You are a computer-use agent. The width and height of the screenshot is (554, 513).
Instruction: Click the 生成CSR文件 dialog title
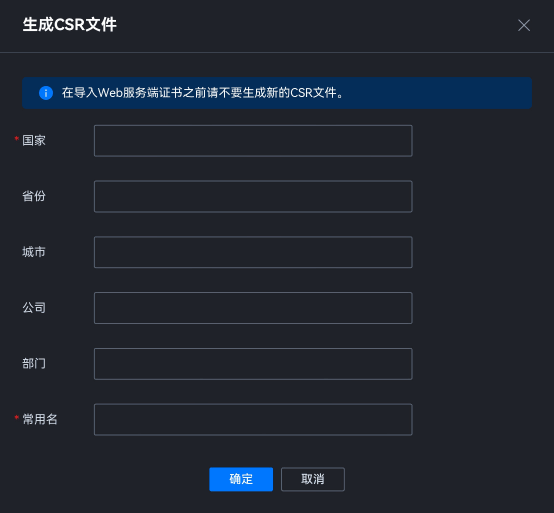pyautogui.click(x=70, y=25)
